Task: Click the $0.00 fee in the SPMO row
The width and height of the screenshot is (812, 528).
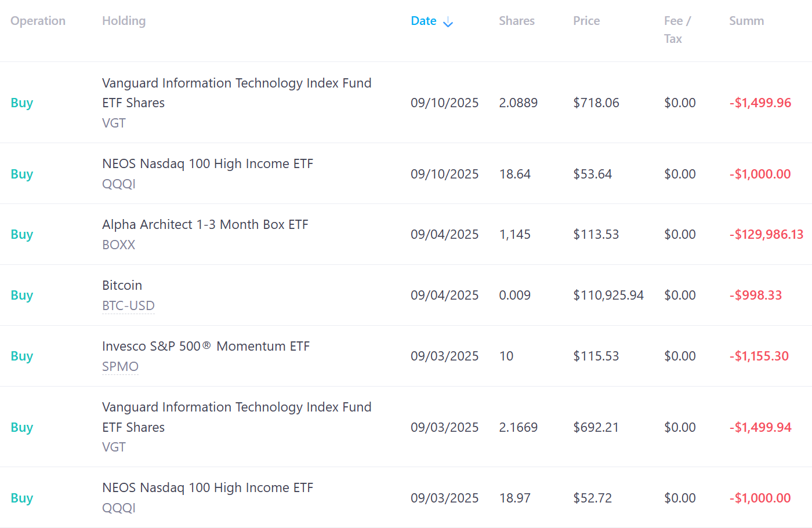Action: [x=680, y=356]
